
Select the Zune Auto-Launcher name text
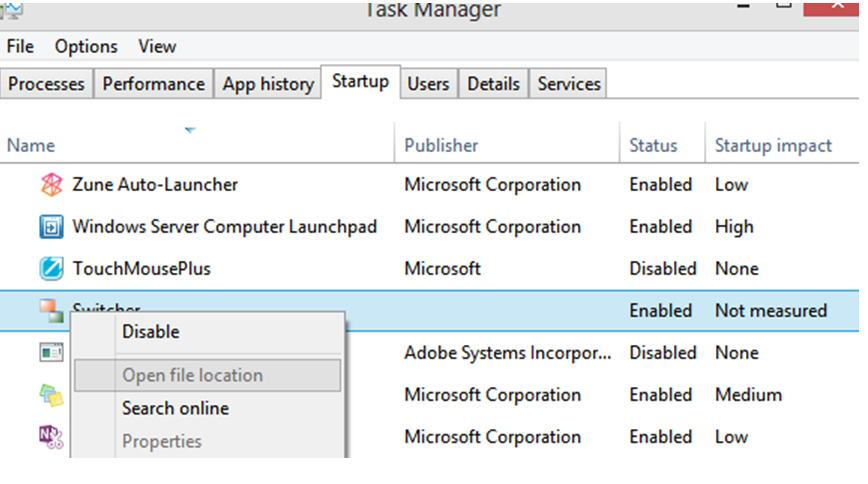click(x=155, y=184)
